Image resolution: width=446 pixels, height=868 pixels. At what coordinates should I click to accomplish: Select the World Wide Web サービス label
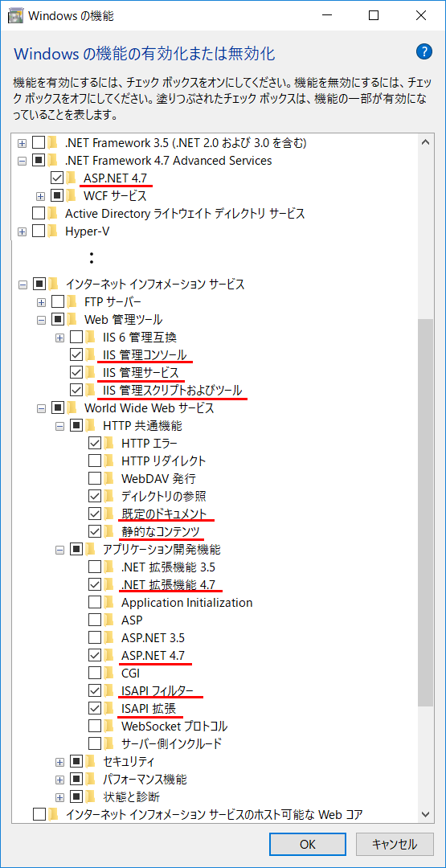coord(149,408)
